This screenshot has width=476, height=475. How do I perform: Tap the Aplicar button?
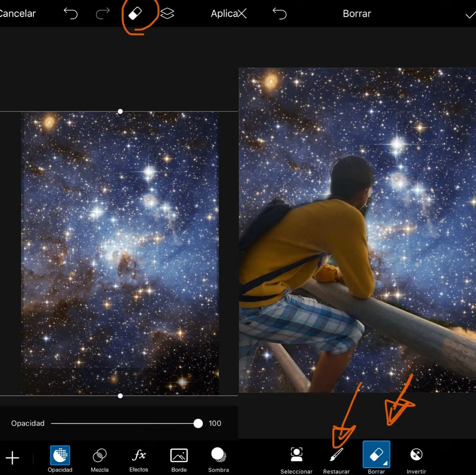(224, 14)
